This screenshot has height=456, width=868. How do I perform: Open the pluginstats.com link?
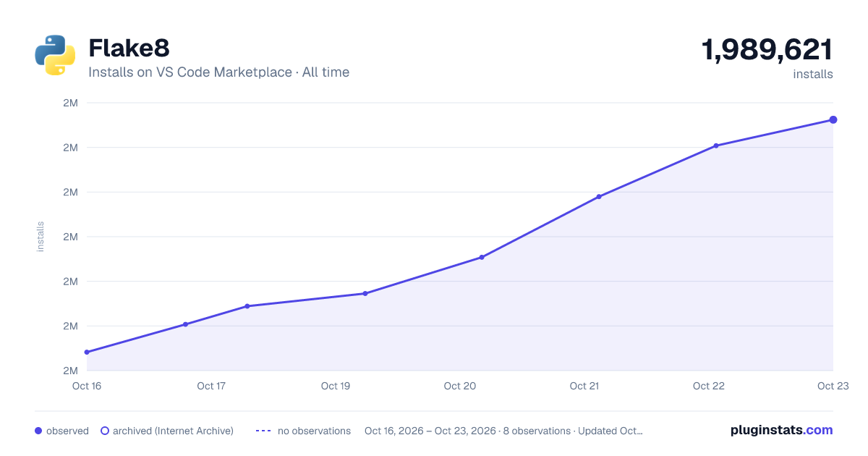(x=782, y=430)
